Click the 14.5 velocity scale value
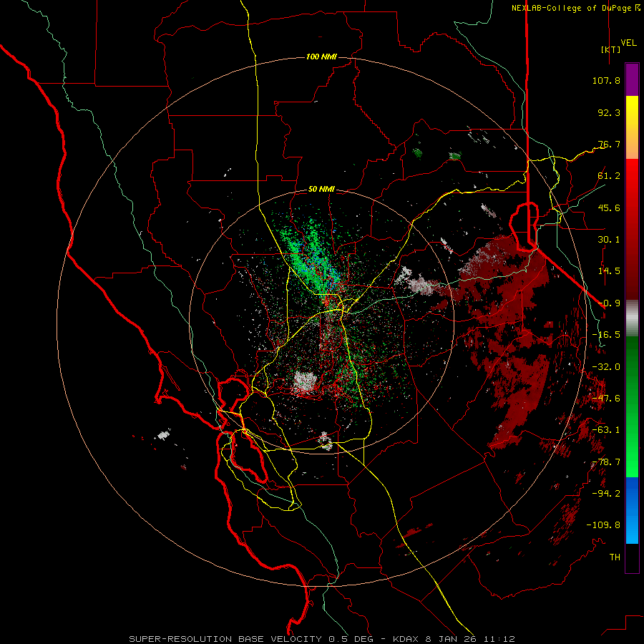This screenshot has height=644, width=644. (x=609, y=271)
